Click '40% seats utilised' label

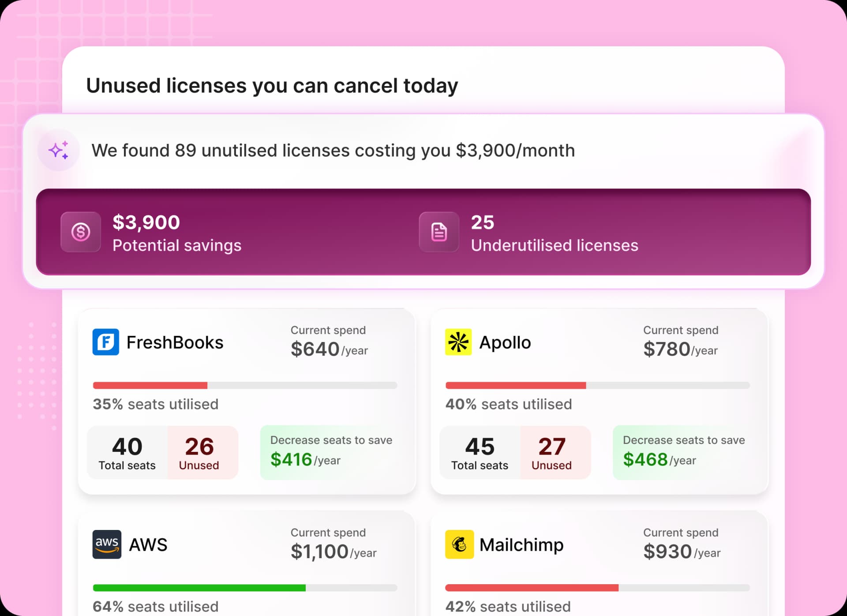click(x=509, y=404)
